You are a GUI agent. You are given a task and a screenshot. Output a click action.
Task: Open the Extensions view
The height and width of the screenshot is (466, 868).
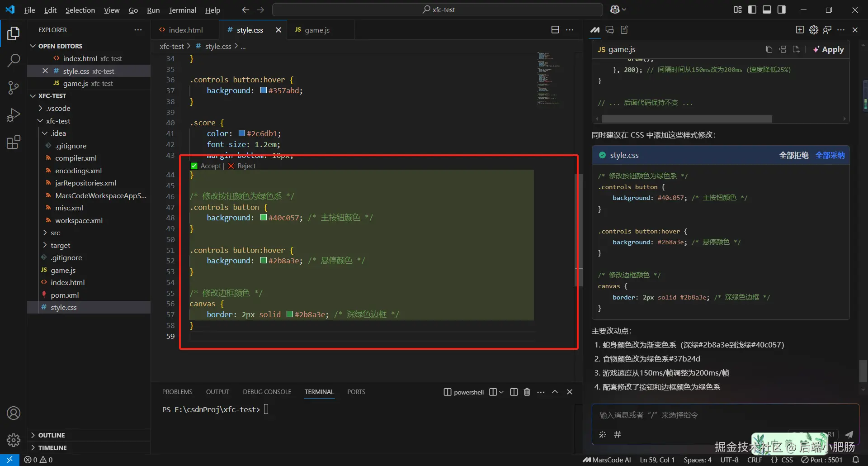14,143
